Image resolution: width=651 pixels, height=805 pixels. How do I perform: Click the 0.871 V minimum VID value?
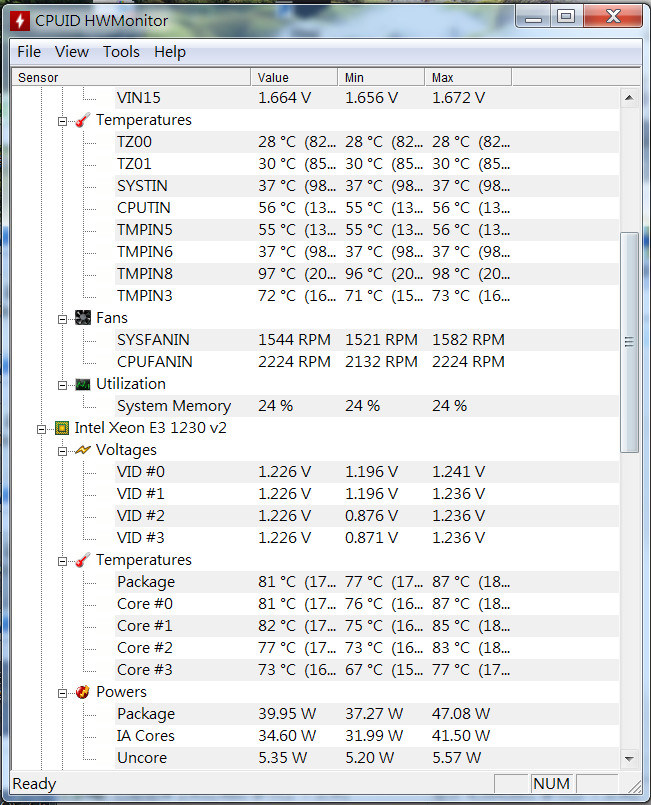371,538
